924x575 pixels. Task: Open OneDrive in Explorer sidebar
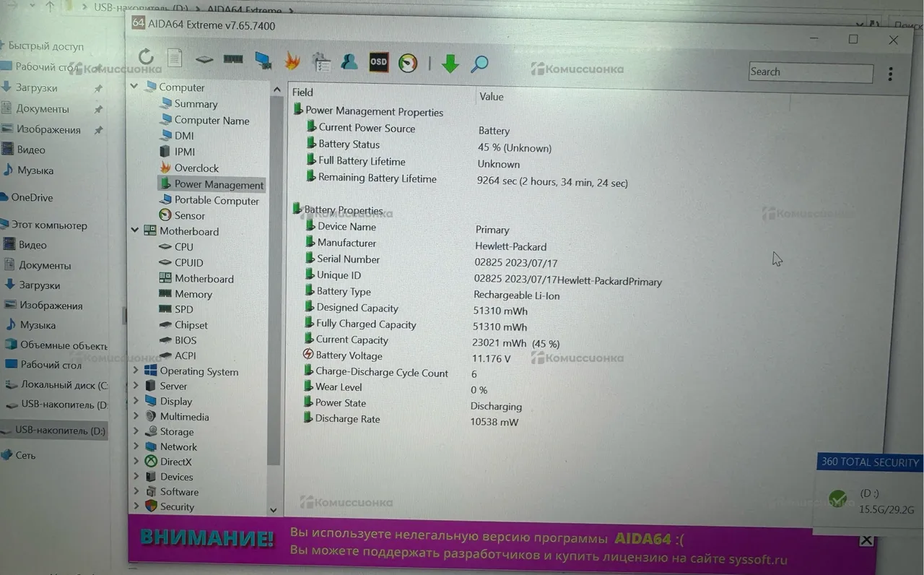32,197
